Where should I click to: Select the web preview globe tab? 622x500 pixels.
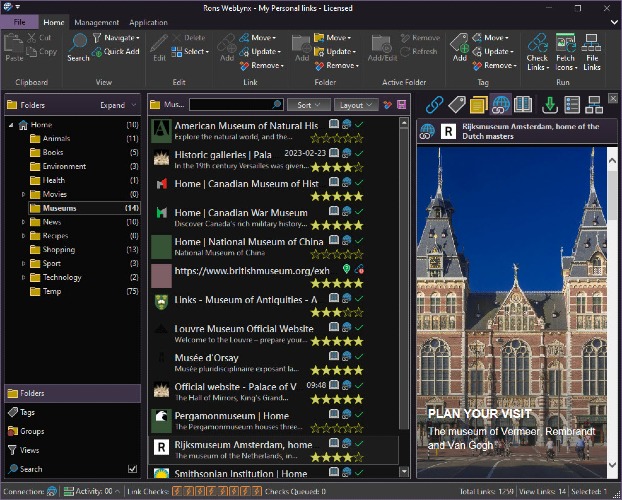coord(500,105)
